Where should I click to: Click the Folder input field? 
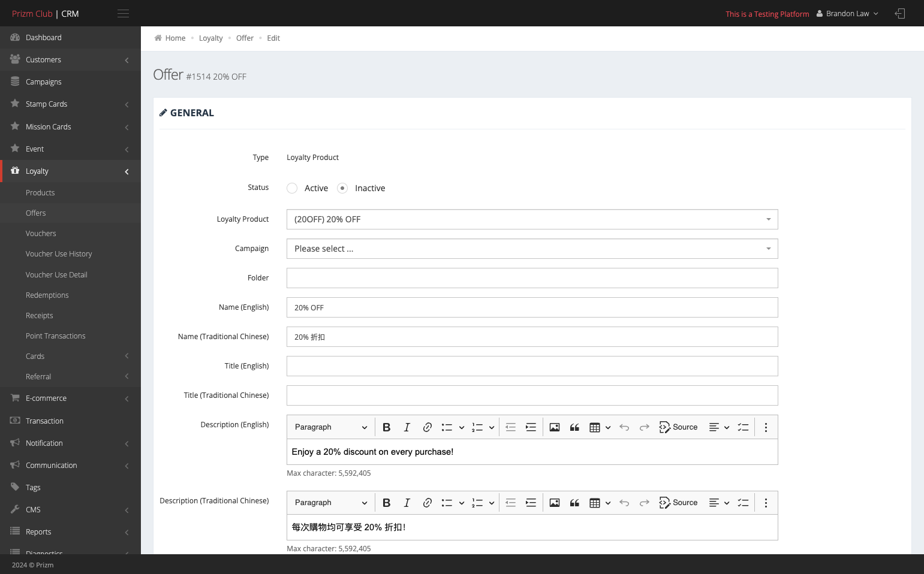pyautogui.click(x=532, y=278)
